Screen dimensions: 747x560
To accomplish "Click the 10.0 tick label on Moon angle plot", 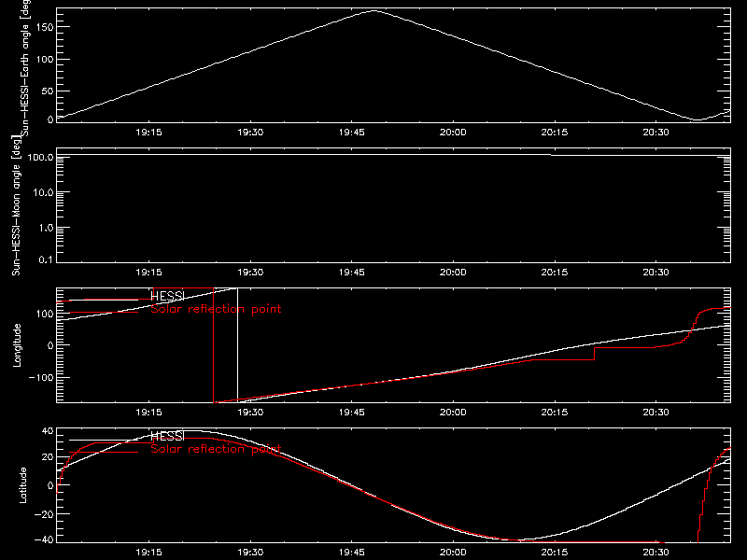I will pos(43,192).
